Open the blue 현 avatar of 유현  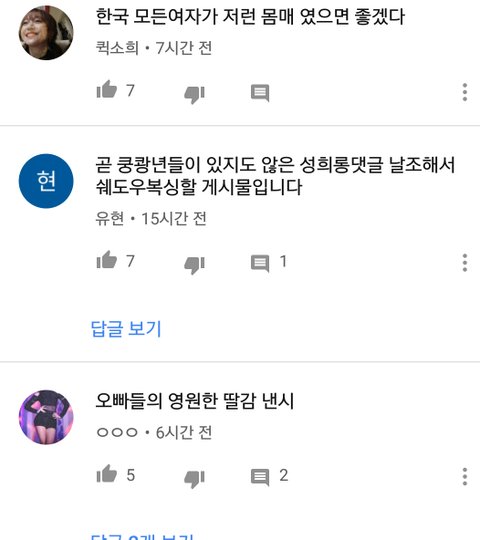pyautogui.click(x=46, y=181)
